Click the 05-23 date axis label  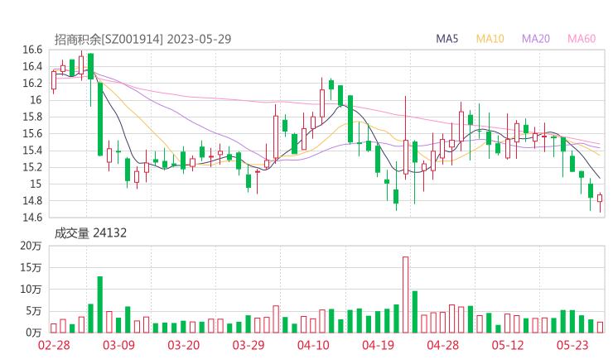click(572, 345)
